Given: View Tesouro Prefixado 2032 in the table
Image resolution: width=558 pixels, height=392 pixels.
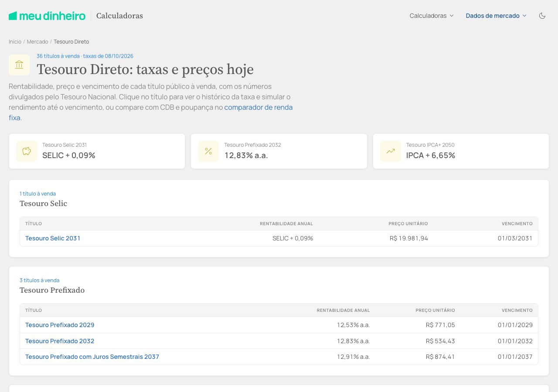Looking at the screenshot, I should (60, 341).
